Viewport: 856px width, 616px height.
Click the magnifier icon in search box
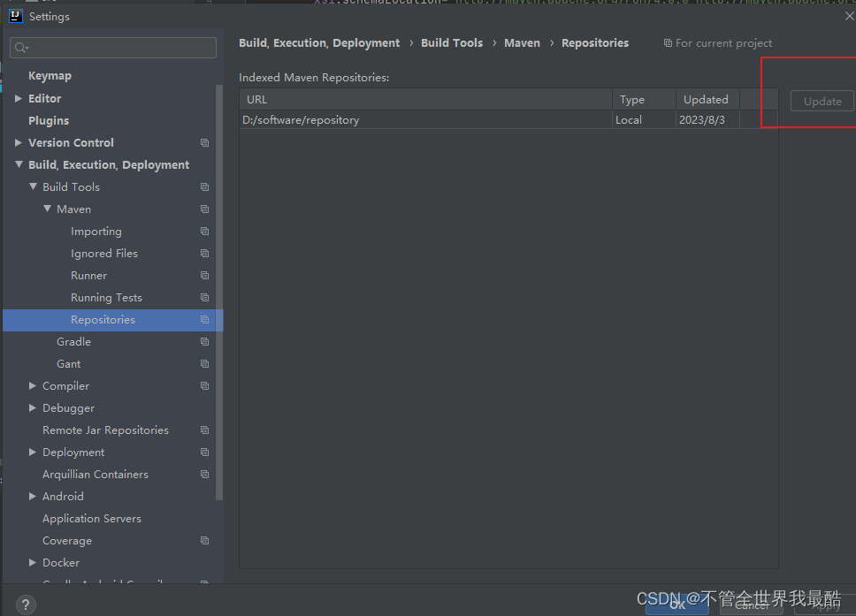pyautogui.click(x=21, y=48)
